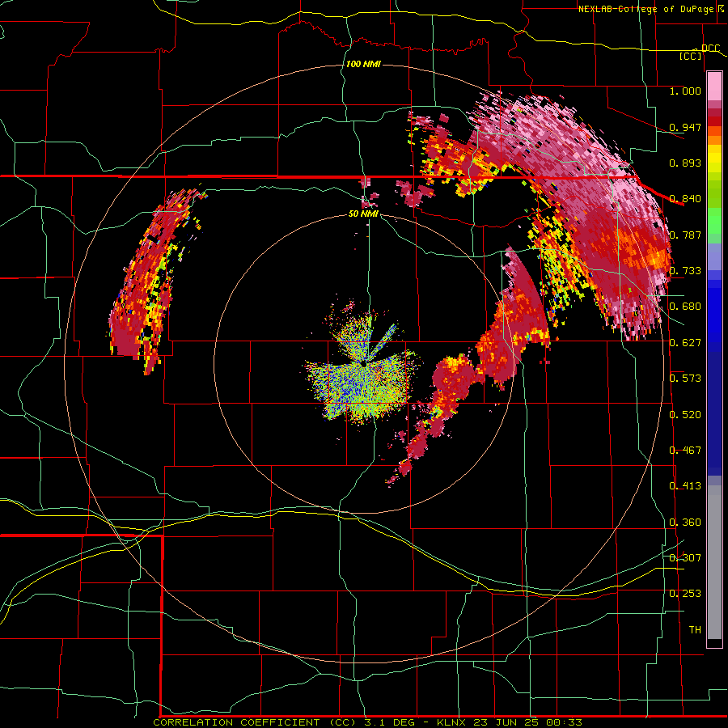Image resolution: width=728 pixels, height=728 pixels.
Task: Pick the yellow segment of the color bar
Action: coord(714,159)
